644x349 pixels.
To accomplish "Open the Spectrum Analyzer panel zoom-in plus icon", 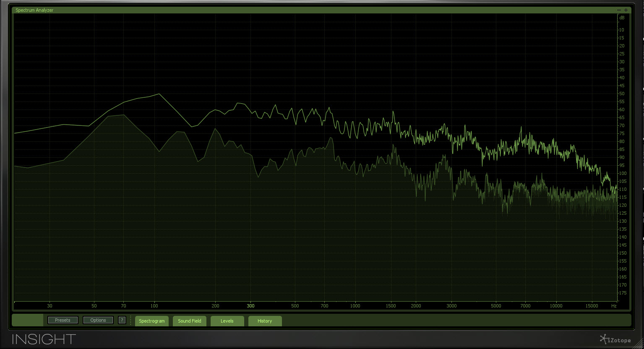I will pyautogui.click(x=626, y=10).
